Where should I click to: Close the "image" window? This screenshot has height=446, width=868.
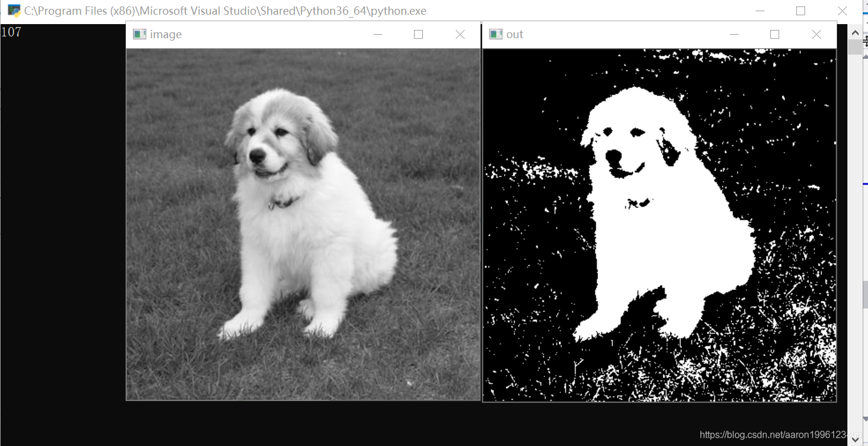coord(460,35)
